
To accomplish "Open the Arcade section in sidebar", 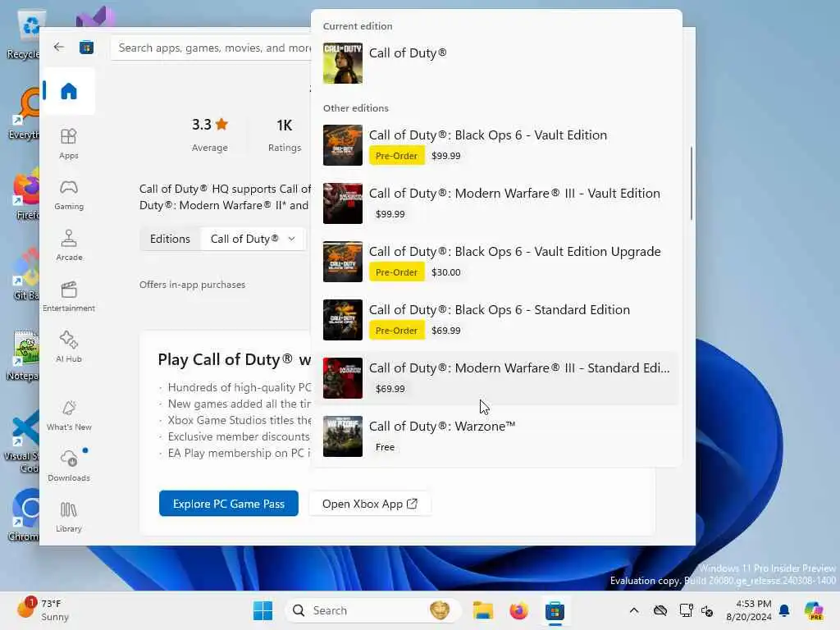I will click(69, 246).
